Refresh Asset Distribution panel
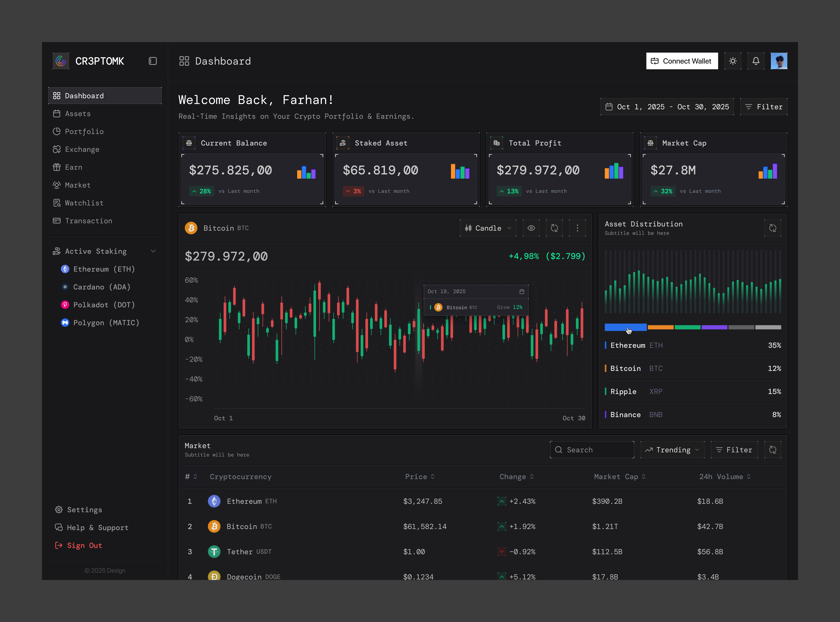840x622 pixels. click(773, 228)
